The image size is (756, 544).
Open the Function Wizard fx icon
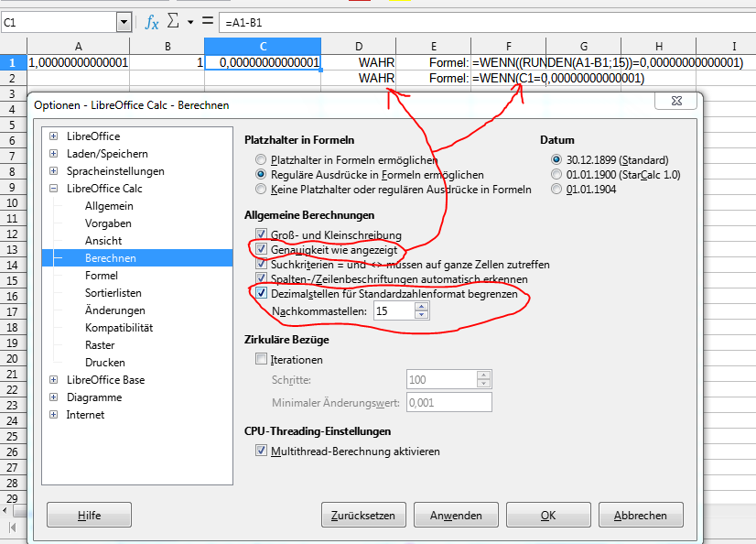tap(152, 22)
